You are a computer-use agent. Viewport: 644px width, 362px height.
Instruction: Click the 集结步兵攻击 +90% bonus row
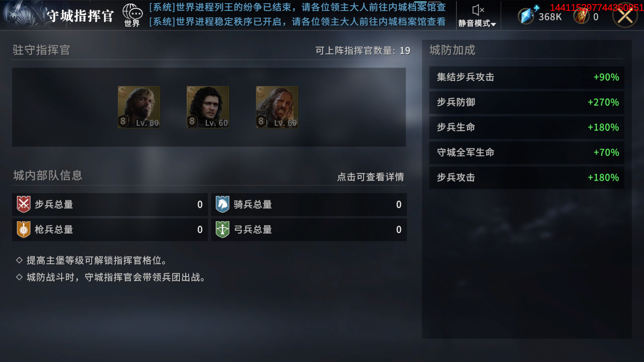(x=526, y=77)
